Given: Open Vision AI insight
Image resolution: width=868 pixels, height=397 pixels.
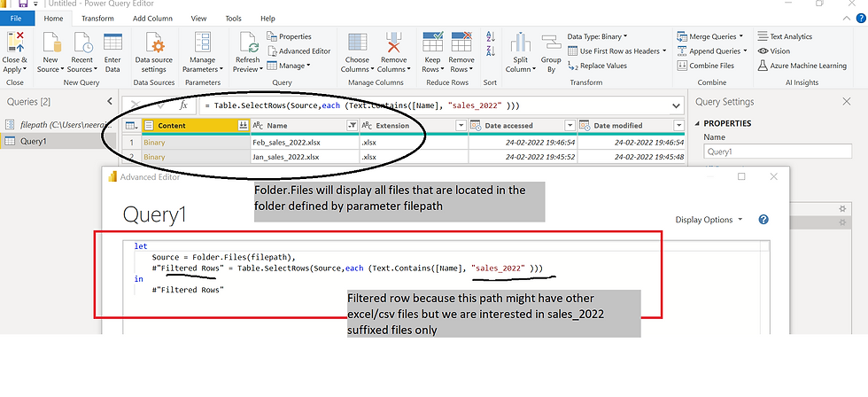Looking at the screenshot, I should pos(774,51).
